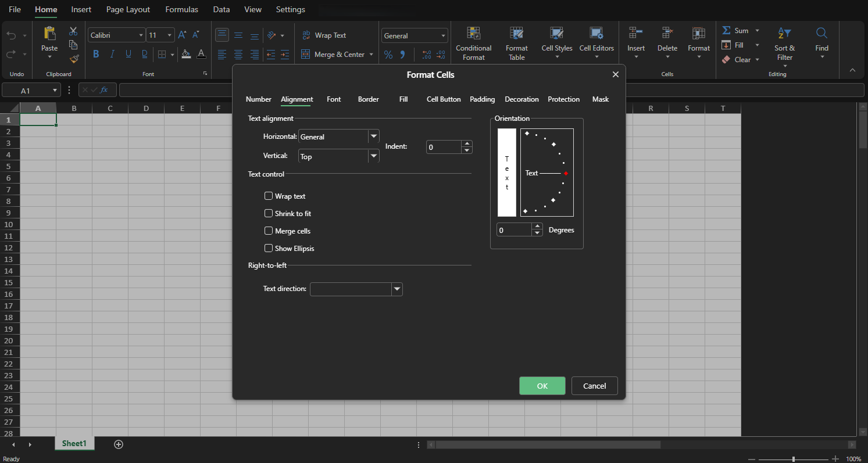The height and width of the screenshot is (463, 868).
Task: Click the Cancel button
Action: [595, 386]
